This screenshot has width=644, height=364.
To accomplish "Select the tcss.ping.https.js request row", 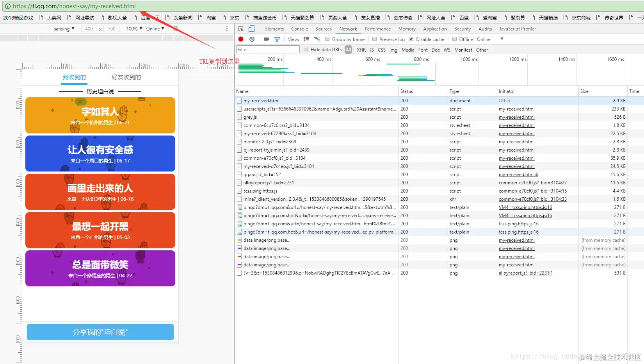I will coord(439,191).
